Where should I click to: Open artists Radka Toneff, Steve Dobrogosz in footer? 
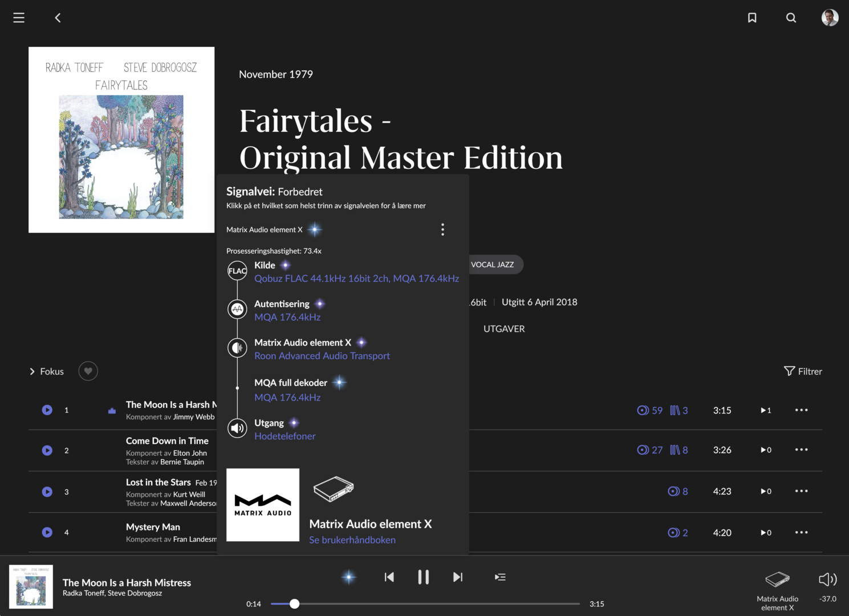tap(112, 593)
